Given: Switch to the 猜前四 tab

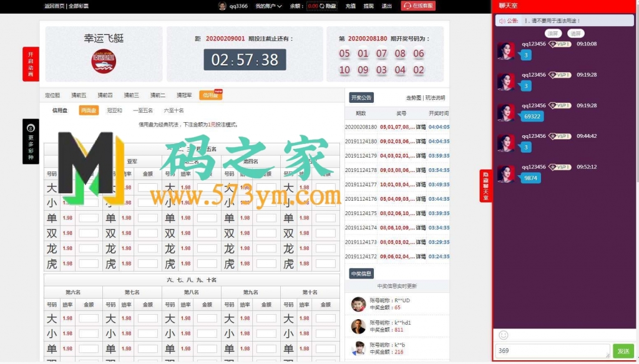Looking at the screenshot, I should [105, 95].
